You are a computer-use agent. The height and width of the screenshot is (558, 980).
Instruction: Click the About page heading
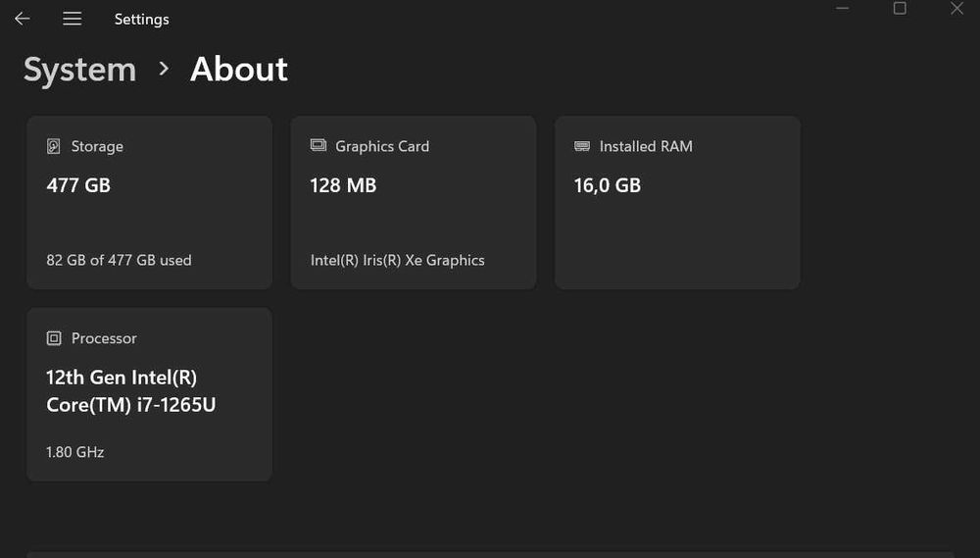239,69
